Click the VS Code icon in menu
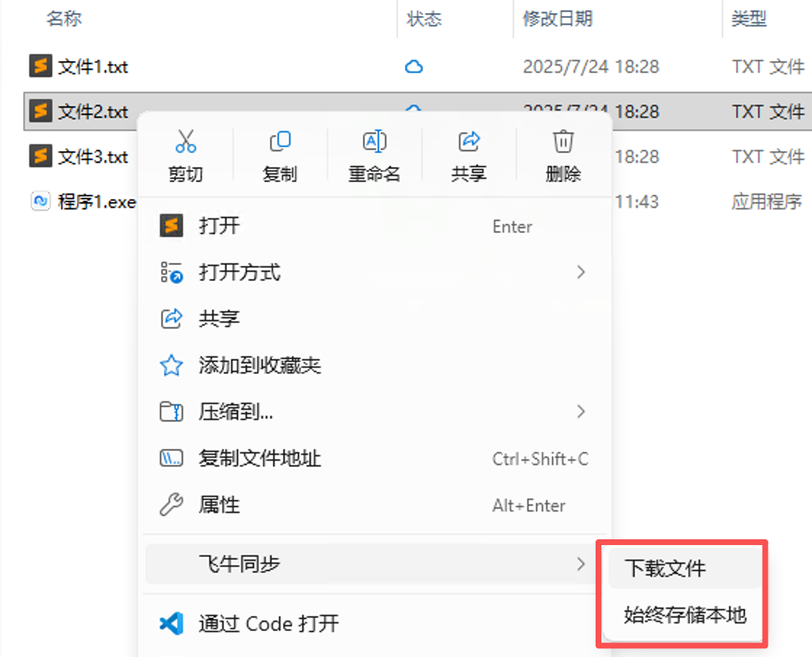 click(171, 624)
